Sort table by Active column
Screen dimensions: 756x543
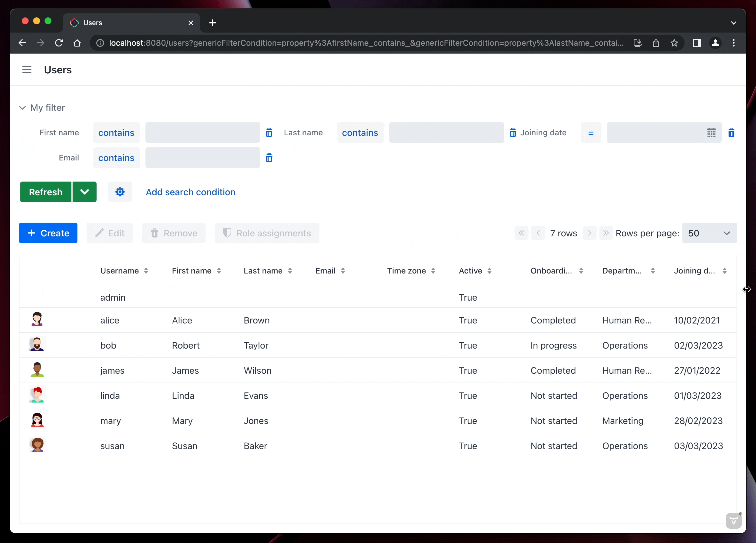(x=489, y=271)
